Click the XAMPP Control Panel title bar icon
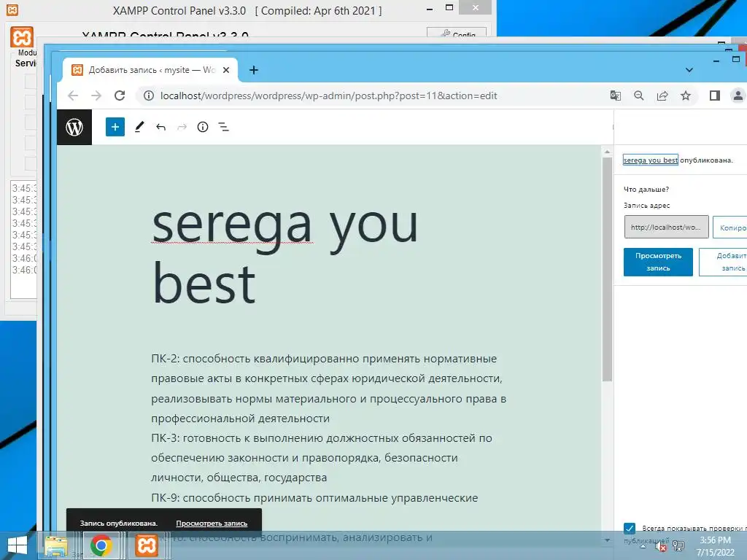Screen dimensions: 747x560 (12, 10)
